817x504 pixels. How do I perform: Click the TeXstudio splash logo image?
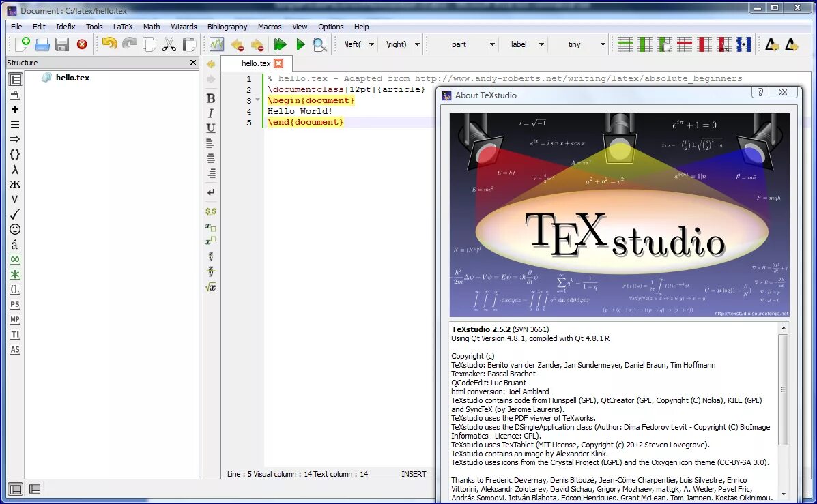(x=620, y=215)
